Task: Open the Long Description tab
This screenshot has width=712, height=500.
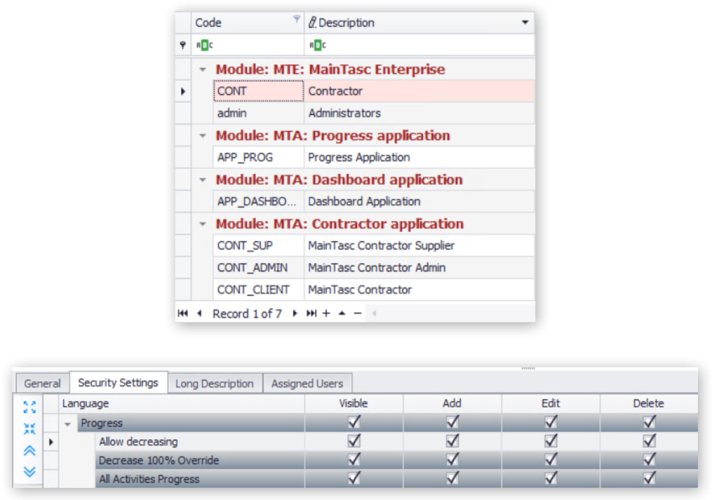Action: (x=214, y=383)
